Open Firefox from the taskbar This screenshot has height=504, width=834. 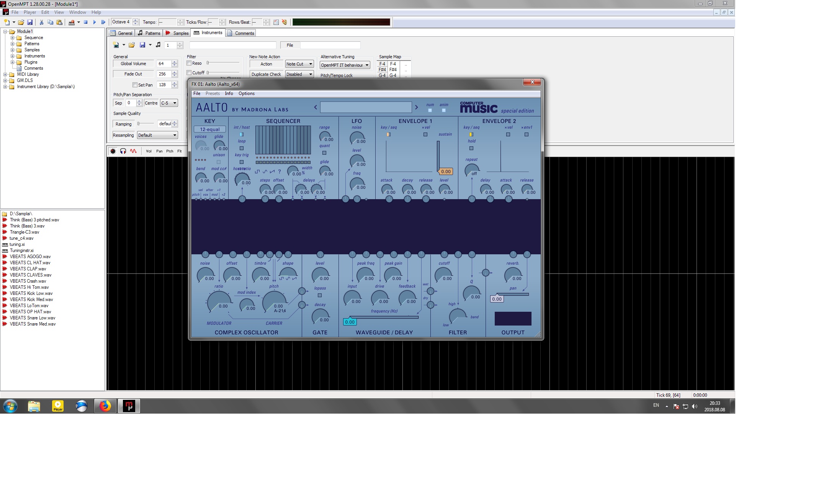click(105, 406)
